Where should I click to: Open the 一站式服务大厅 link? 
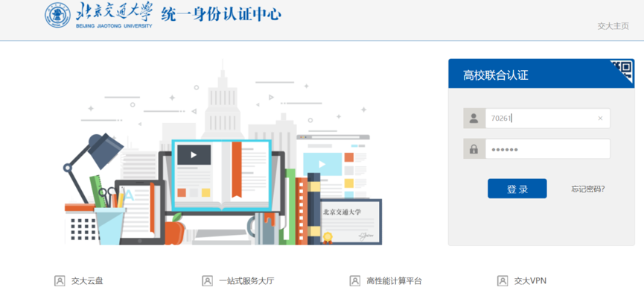[x=246, y=281]
